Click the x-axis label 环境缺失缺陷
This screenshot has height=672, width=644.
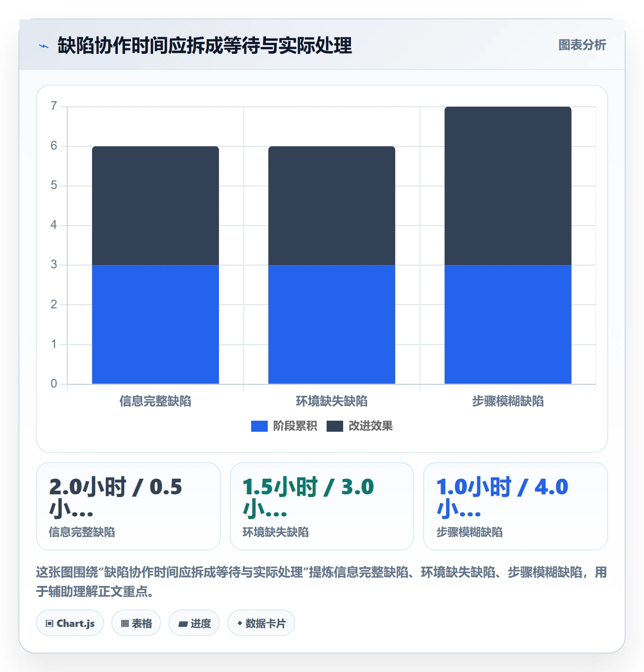(332, 401)
